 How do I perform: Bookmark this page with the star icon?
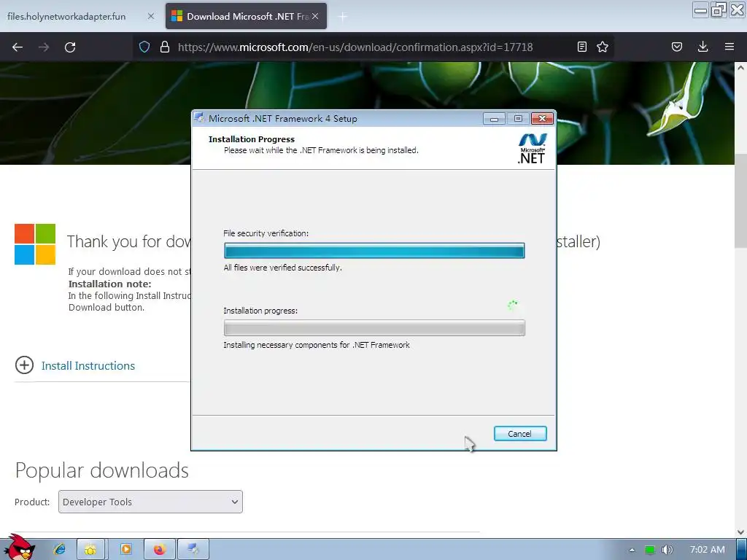[x=603, y=47]
